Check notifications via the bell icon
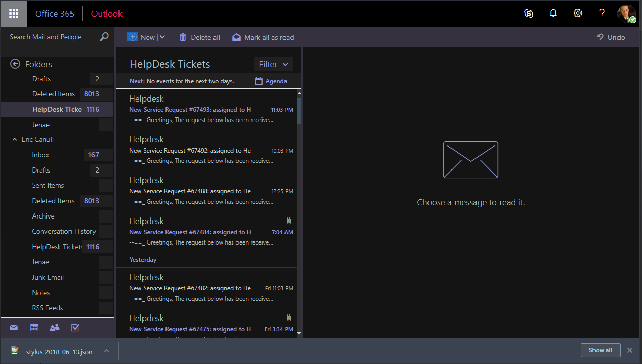The width and height of the screenshot is (642, 364). point(553,14)
